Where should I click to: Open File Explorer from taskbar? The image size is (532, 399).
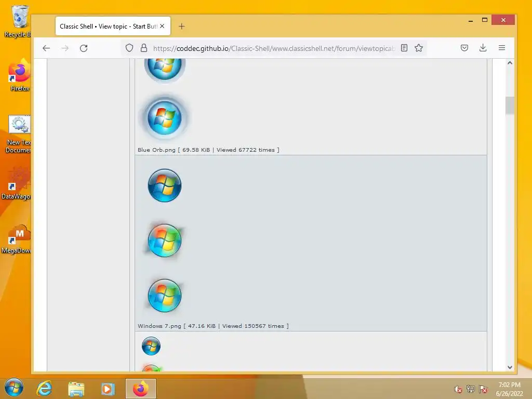[76, 389]
